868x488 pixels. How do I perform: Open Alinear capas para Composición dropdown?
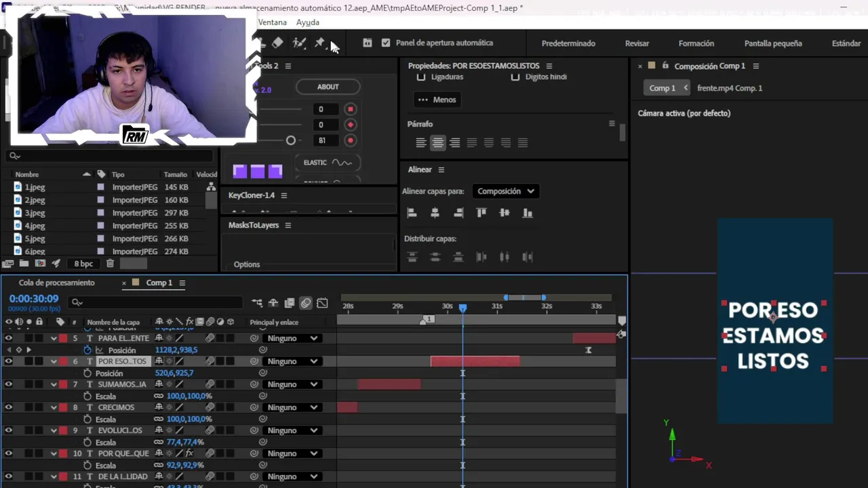[506, 191]
